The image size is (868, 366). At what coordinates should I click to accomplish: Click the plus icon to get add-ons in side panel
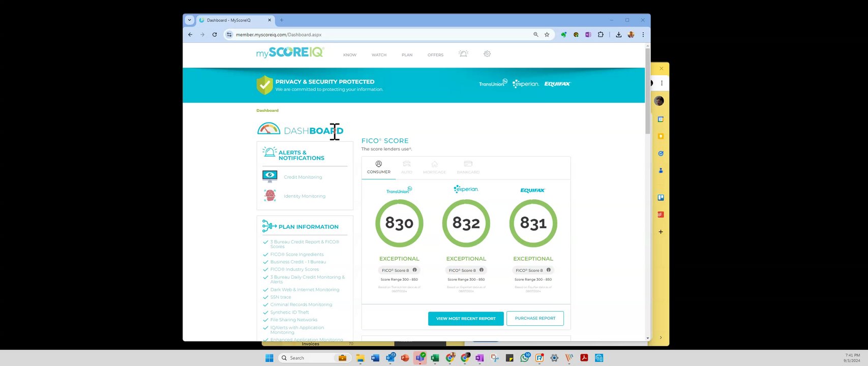(x=661, y=232)
